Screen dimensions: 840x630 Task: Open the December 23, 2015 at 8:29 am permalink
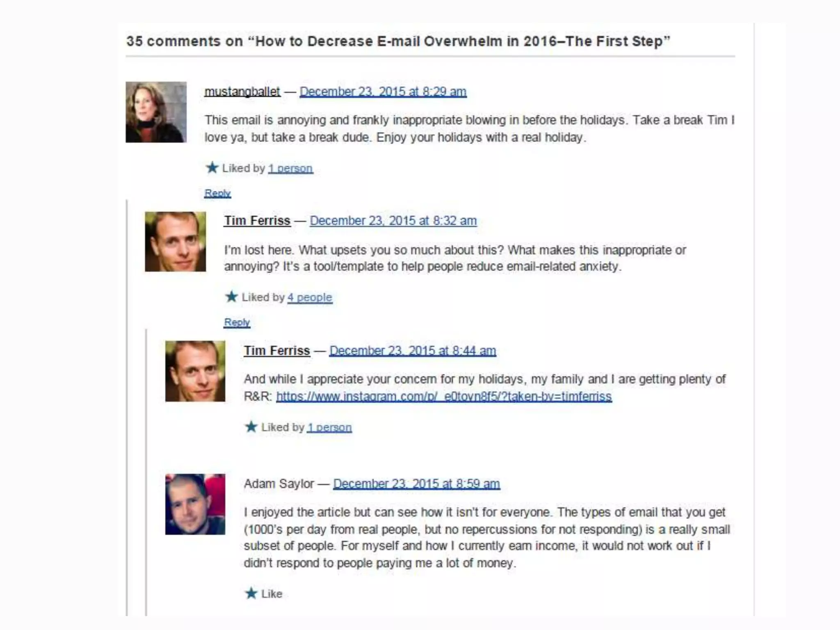point(383,91)
